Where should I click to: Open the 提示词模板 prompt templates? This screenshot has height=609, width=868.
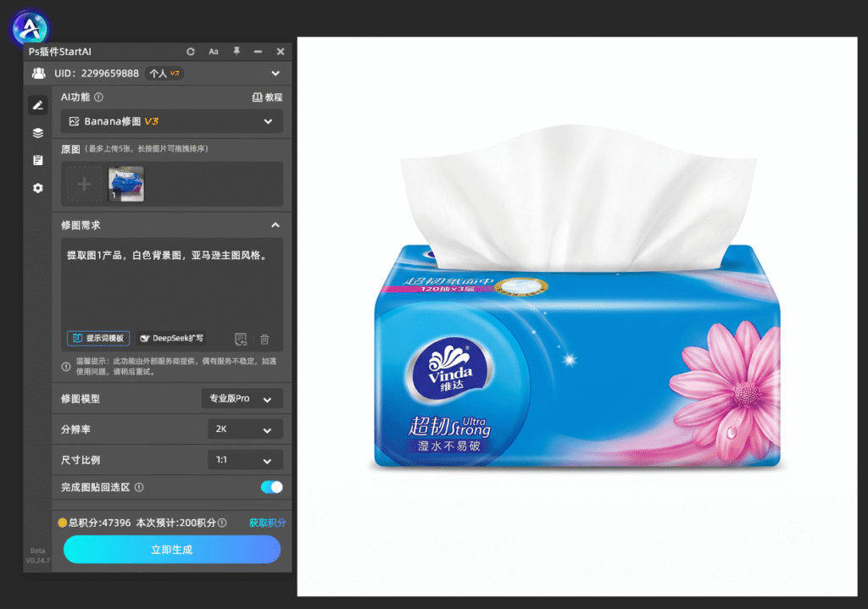[x=98, y=338]
